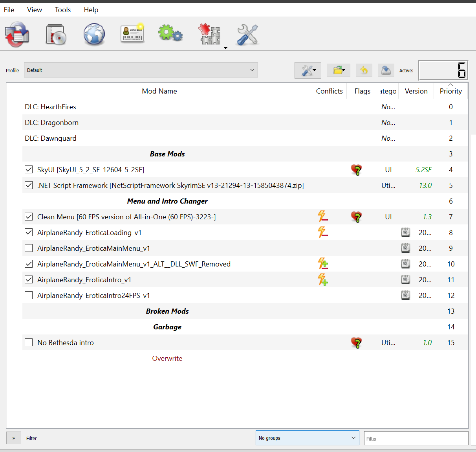Image resolution: width=476 pixels, height=452 pixels.
Task: Click EroticaIntro24FPS_v1 version calendar icon
Action: [405, 295]
